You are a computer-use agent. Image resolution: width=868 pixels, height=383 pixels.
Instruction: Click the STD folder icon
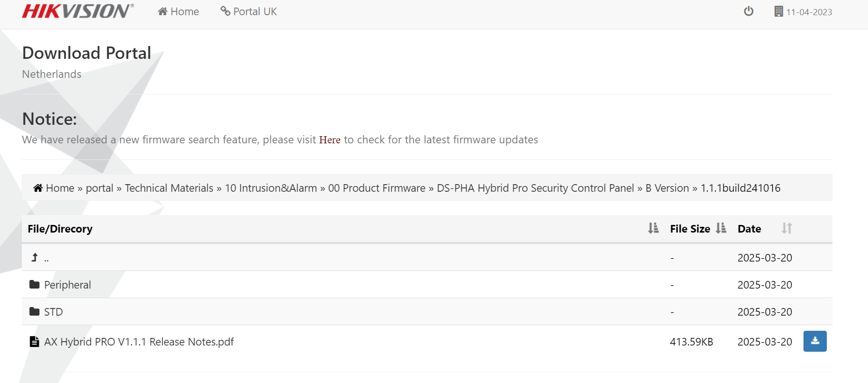coord(34,312)
